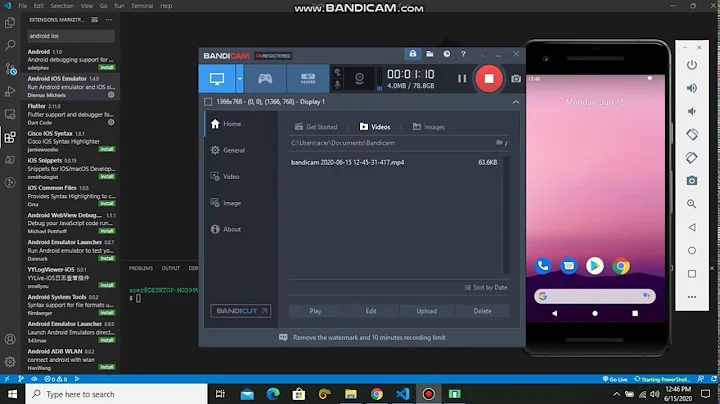Open Chrome from Windows taskbar
The width and height of the screenshot is (720, 404).
(x=377, y=394)
